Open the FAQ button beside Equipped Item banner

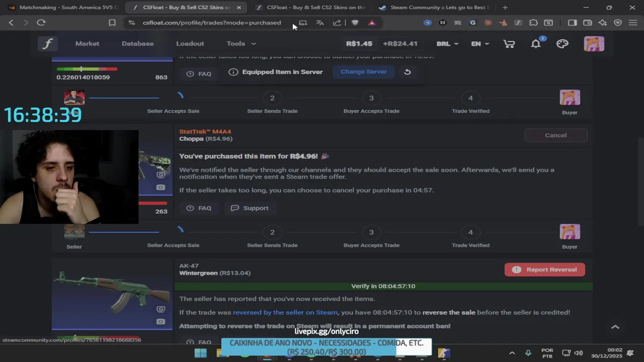coord(199,74)
